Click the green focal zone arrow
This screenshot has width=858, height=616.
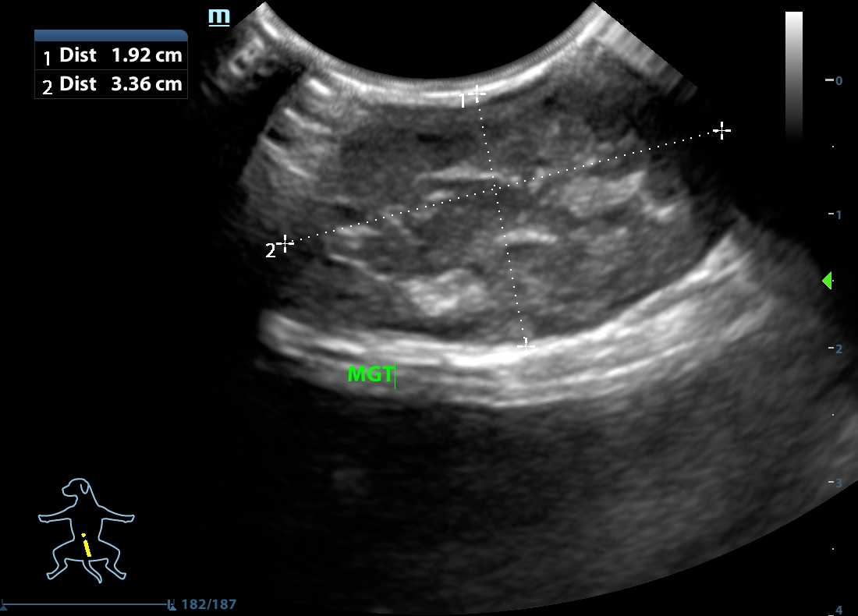827,281
